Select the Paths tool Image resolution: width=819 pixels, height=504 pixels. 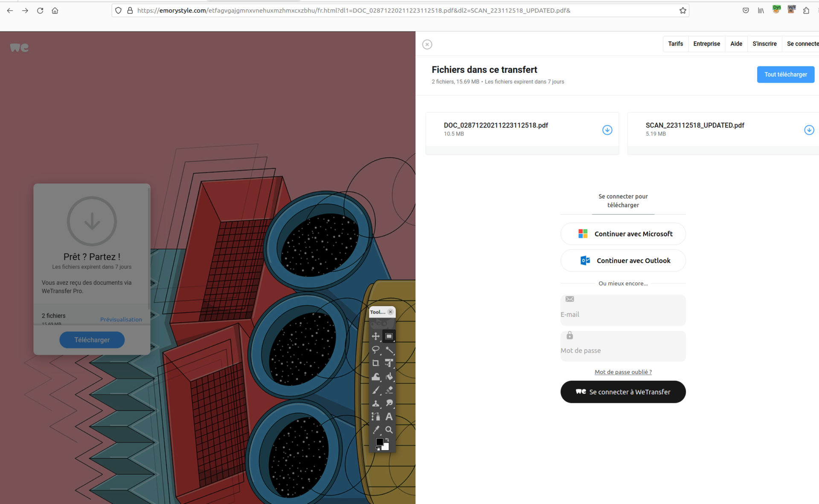375,417
